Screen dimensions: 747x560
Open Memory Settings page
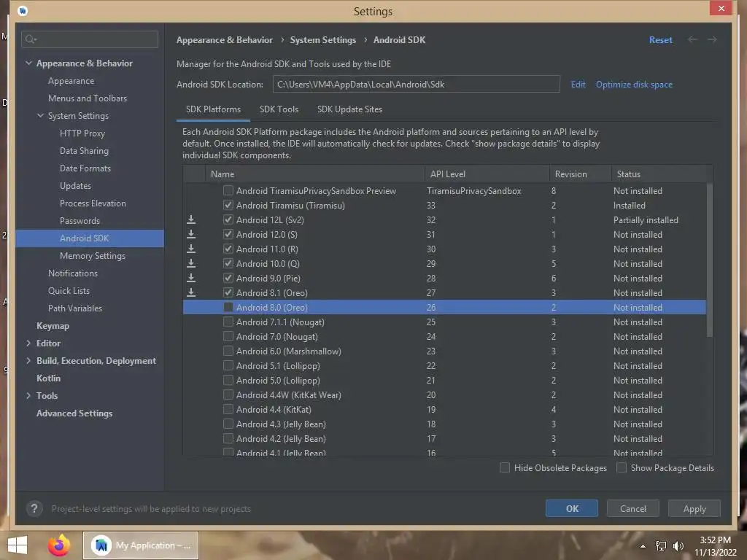(x=93, y=256)
